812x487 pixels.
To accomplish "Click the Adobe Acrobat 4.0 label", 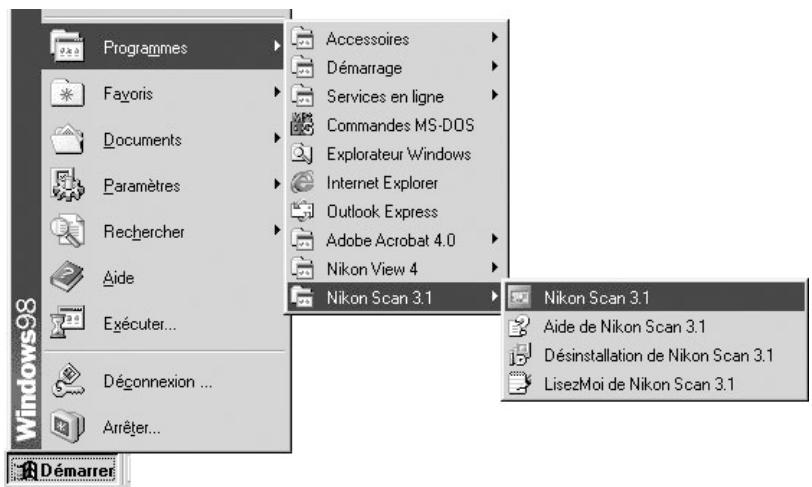I will 391,240.
